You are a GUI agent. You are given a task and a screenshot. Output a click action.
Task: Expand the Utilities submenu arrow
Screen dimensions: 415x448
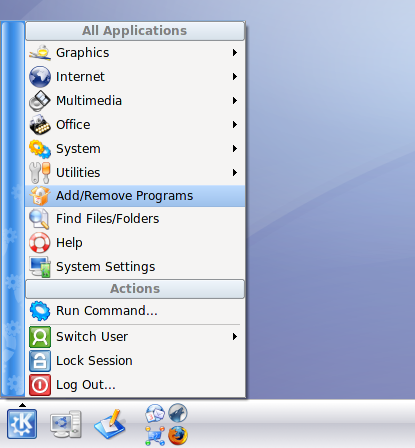[x=235, y=173]
